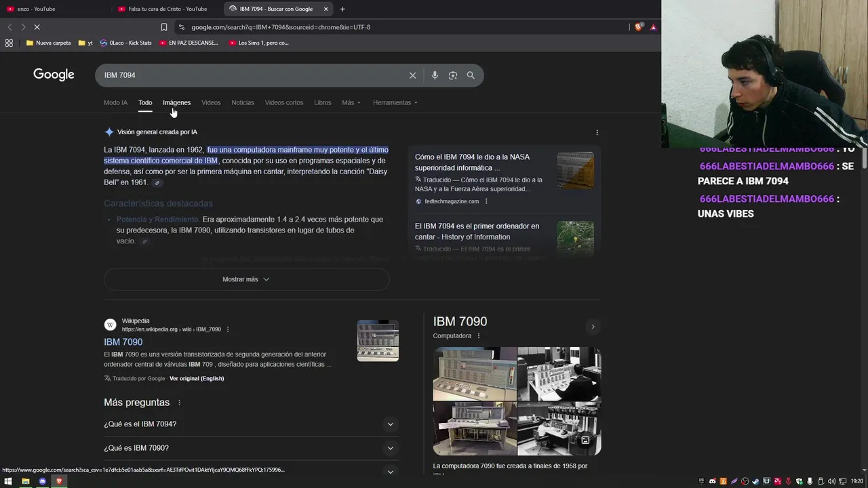Open the Nueva carpeta bookmark folder

(x=48, y=43)
